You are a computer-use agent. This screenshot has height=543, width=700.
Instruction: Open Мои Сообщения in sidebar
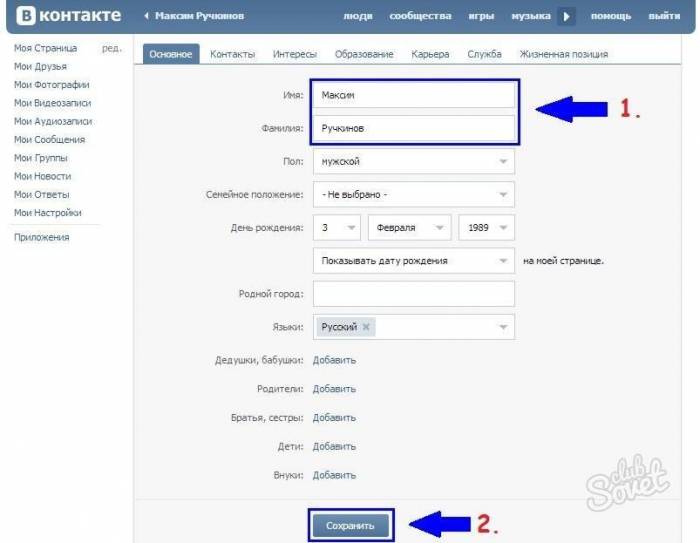[x=49, y=140]
